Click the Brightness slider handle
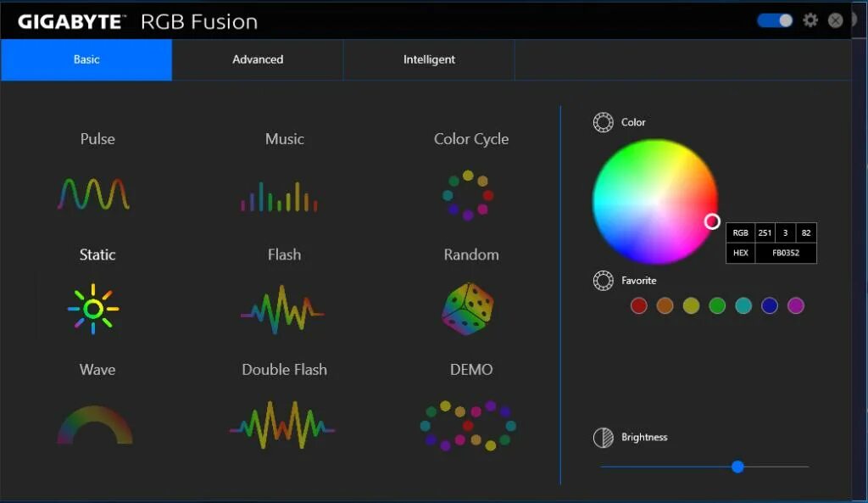This screenshot has height=503, width=868. 737,467
